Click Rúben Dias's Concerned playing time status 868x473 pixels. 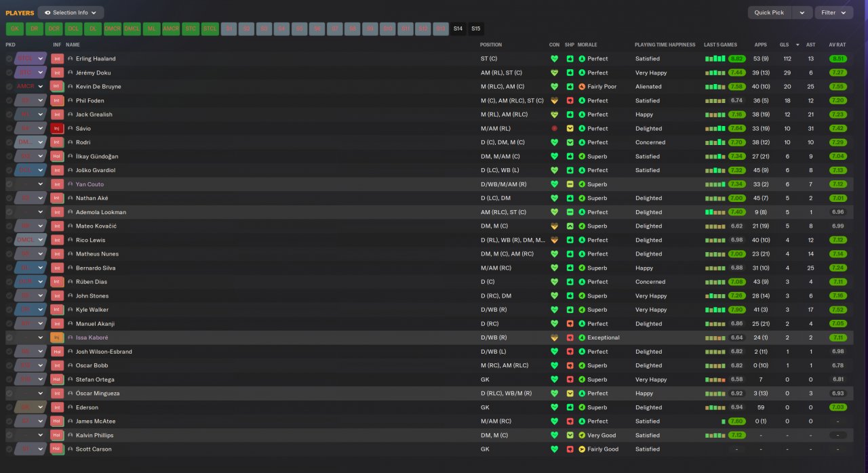651,282
